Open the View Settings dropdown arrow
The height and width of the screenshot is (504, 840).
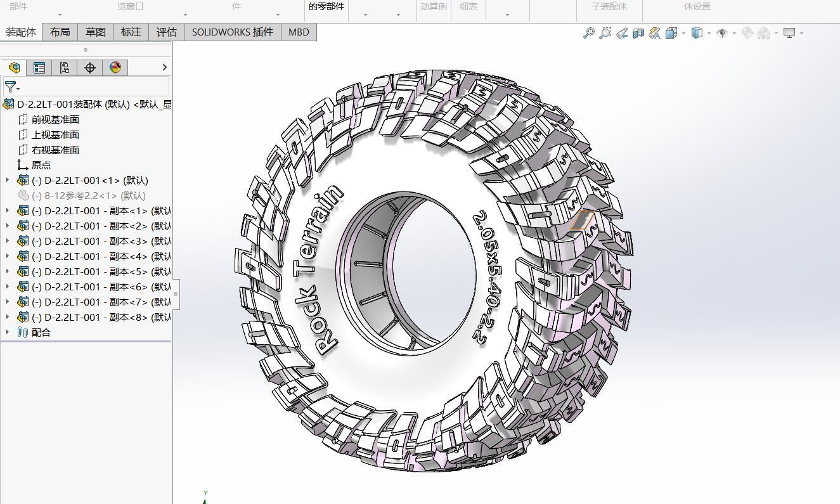coord(801,34)
